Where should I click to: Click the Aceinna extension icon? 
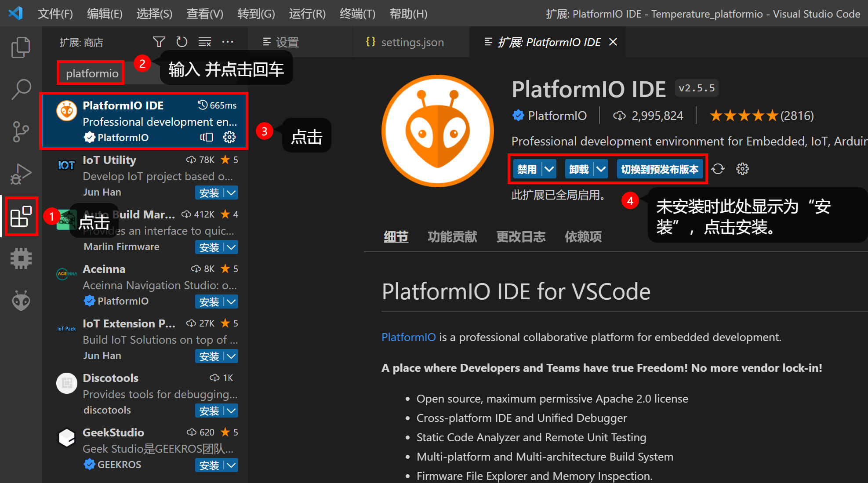[67, 274]
